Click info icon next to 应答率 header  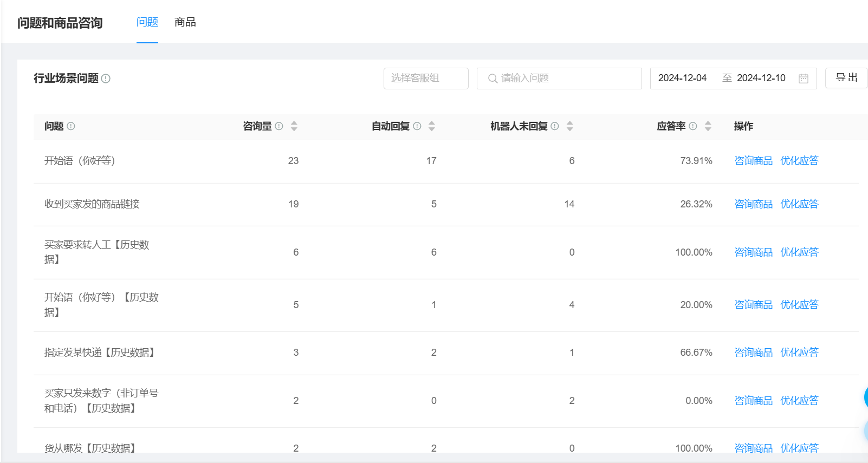point(693,126)
